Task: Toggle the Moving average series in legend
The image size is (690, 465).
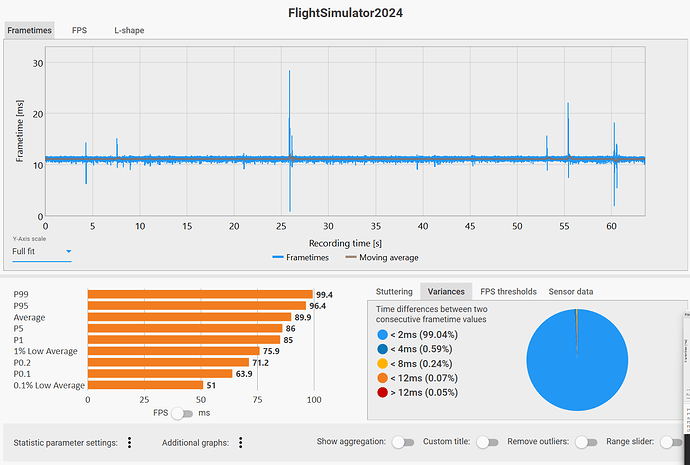Action: pyautogui.click(x=382, y=258)
